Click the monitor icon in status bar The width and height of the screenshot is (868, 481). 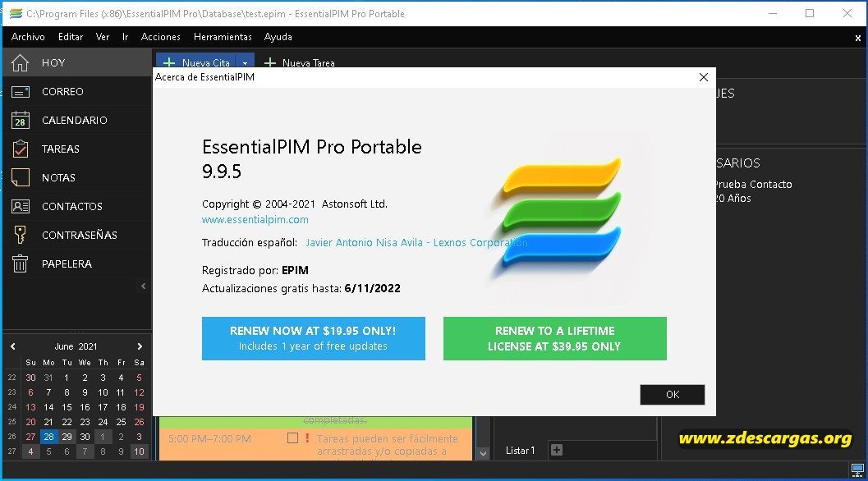(857, 470)
